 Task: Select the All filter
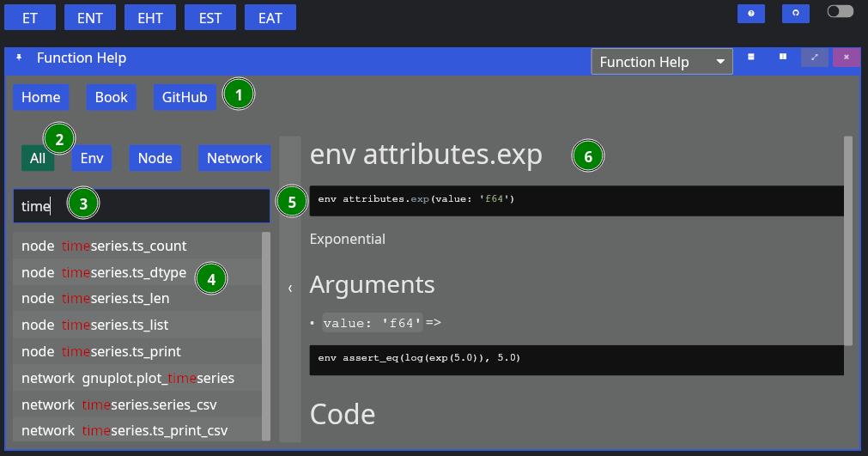[x=38, y=158]
